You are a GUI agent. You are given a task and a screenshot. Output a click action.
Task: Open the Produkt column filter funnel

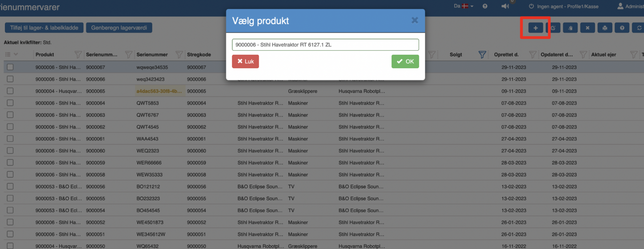click(78, 55)
